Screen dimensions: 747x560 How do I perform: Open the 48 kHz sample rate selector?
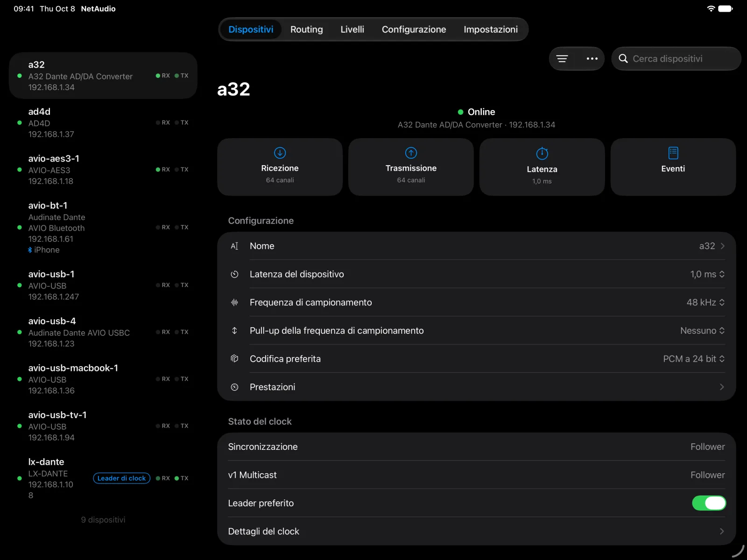pos(705,302)
